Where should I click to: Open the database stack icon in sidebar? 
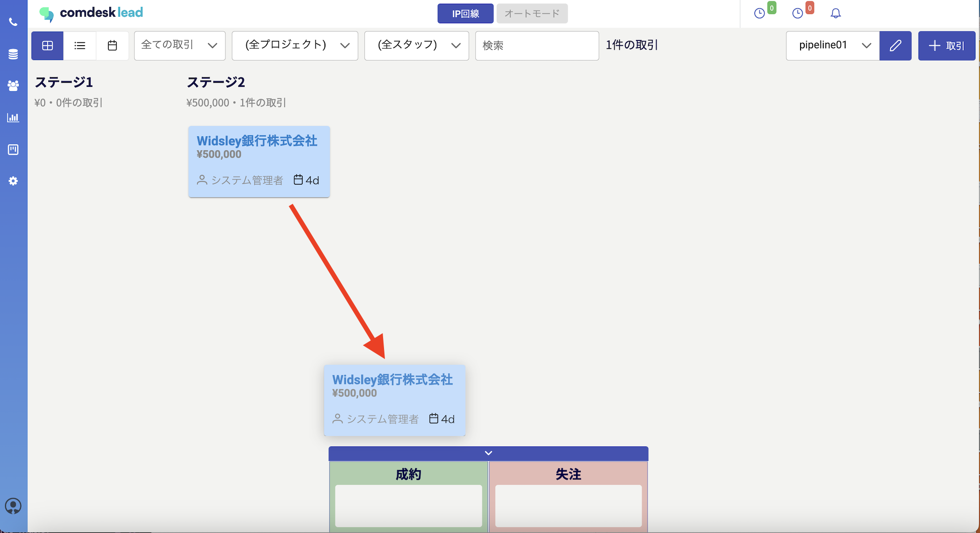click(13, 54)
